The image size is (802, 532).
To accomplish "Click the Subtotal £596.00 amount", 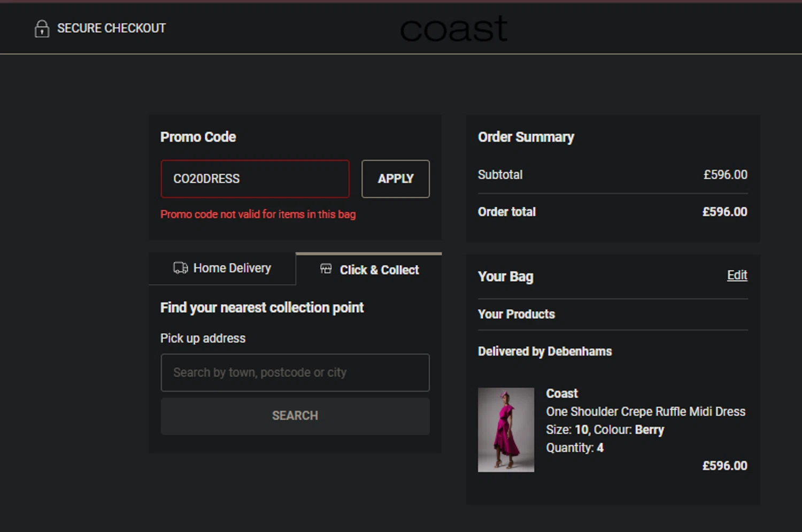I will (x=726, y=175).
